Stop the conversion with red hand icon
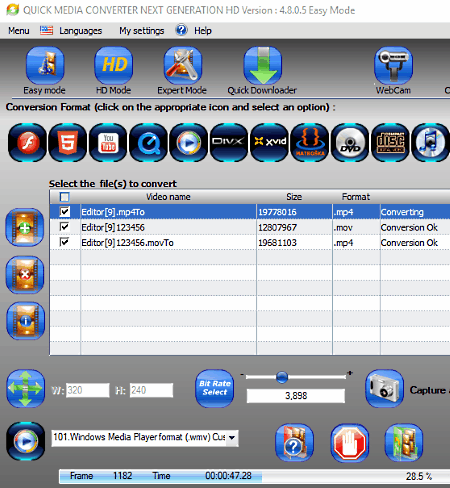This screenshot has width=450, height=488. (x=350, y=443)
